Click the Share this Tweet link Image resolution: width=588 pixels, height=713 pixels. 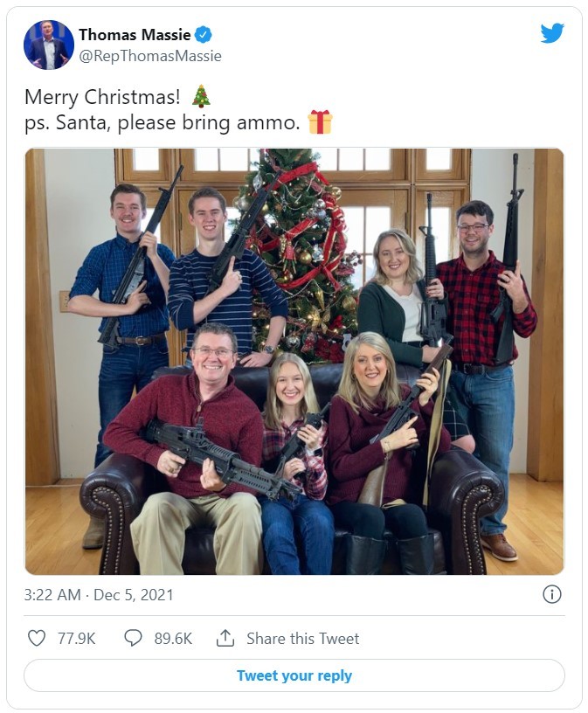(x=302, y=639)
